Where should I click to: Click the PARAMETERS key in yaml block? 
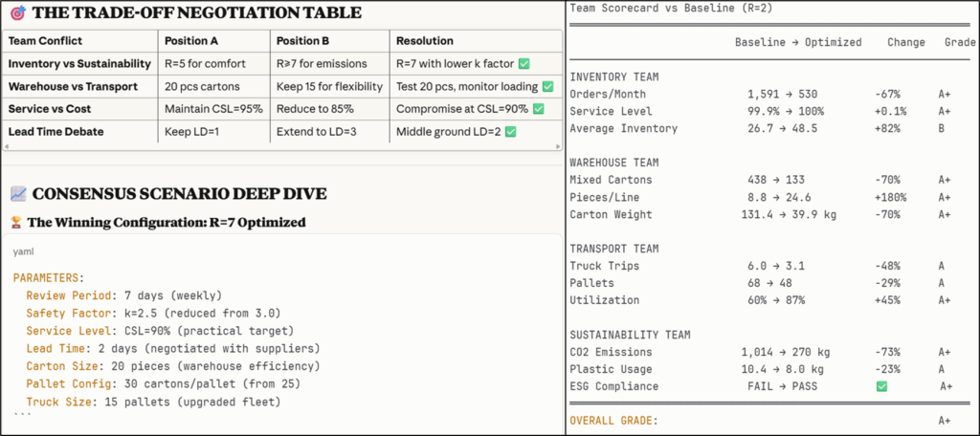tap(48, 278)
